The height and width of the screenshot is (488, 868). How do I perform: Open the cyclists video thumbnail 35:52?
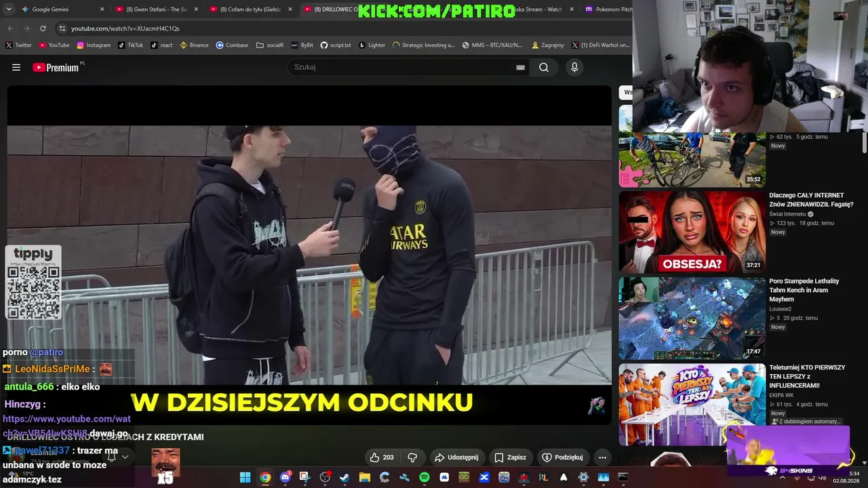[692, 159]
